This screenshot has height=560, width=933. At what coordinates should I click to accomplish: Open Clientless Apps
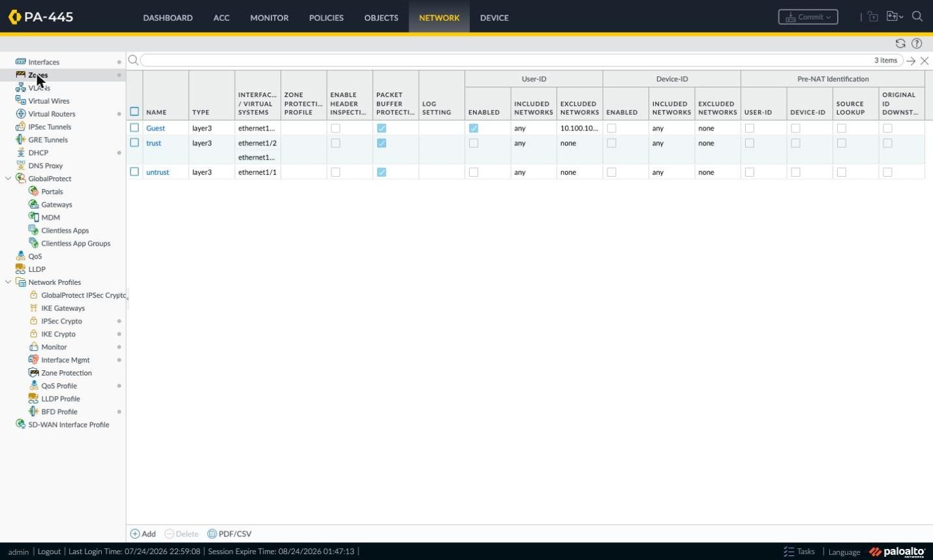(x=65, y=231)
